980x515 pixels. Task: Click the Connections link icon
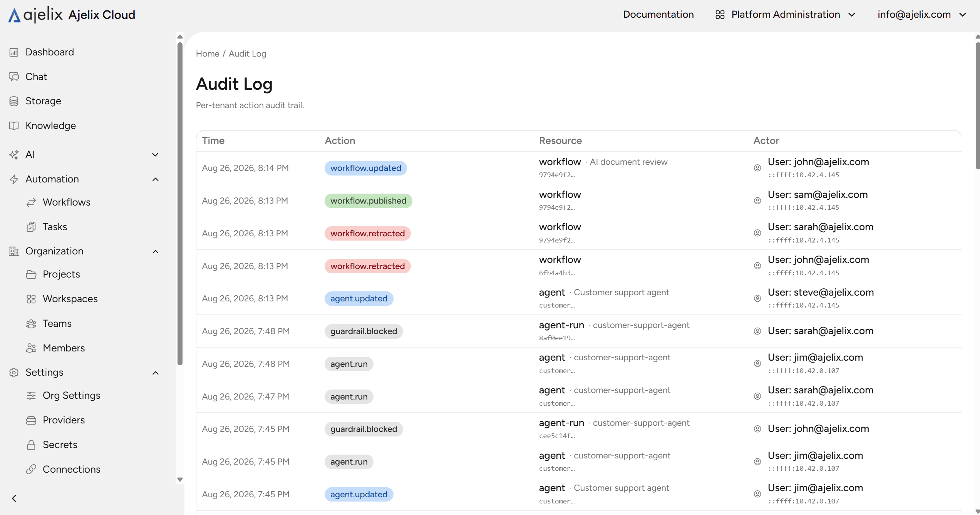(31, 469)
